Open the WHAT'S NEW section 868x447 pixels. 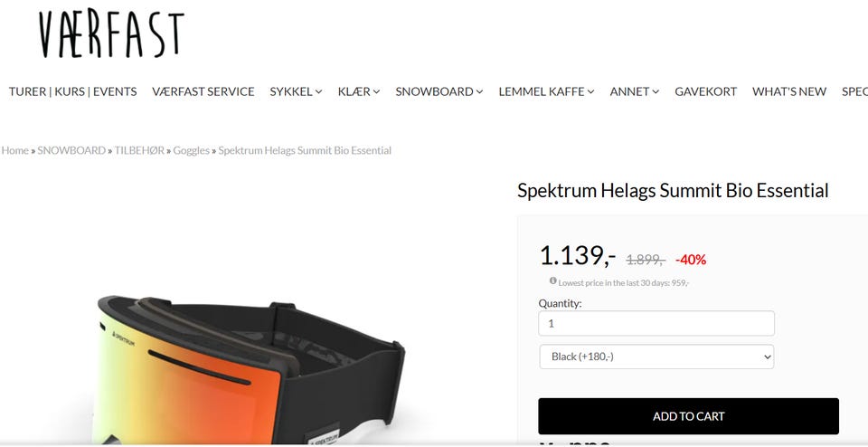tap(788, 91)
